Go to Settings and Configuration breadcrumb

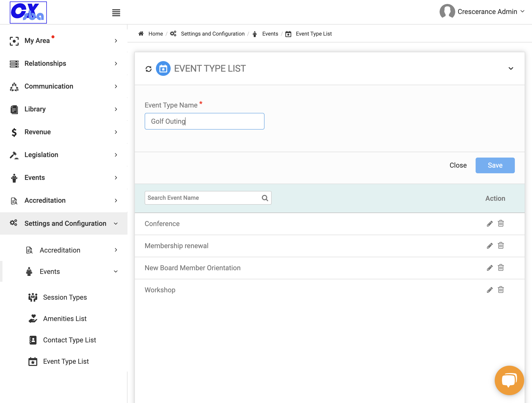coord(213,34)
